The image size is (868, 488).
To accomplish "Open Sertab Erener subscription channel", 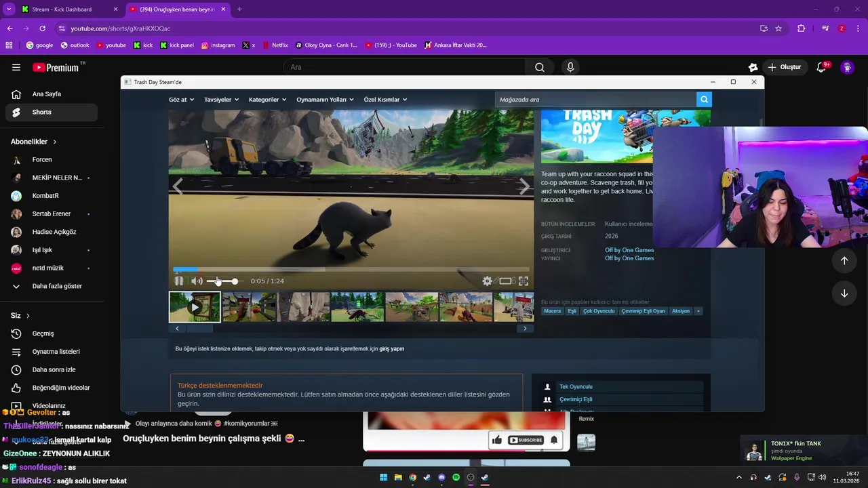I will (51, 214).
